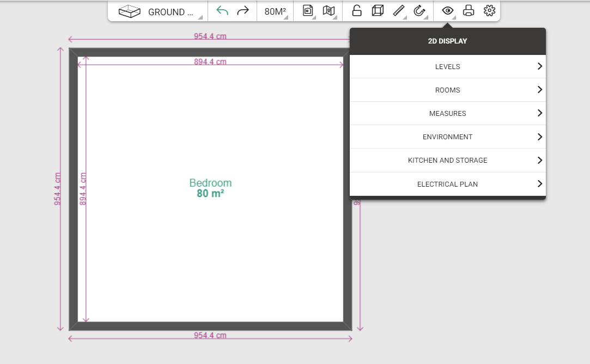Image resolution: width=590 pixels, height=364 pixels.
Task: Click the undo arrow icon
Action: coord(222,11)
